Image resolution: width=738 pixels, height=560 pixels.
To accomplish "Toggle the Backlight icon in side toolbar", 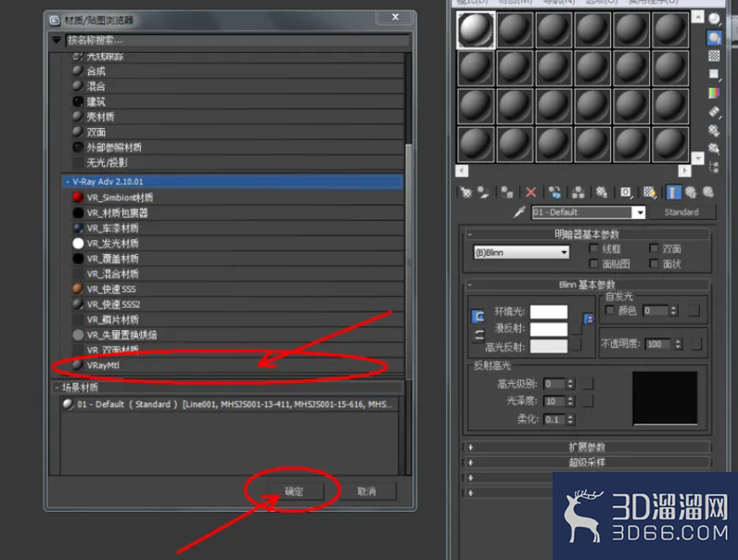I will coord(714,38).
